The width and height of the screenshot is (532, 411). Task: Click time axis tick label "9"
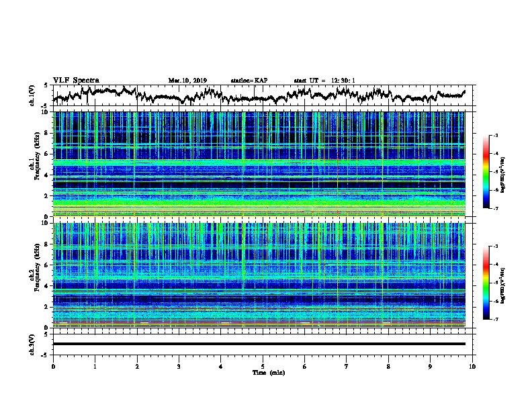coord(430,367)
